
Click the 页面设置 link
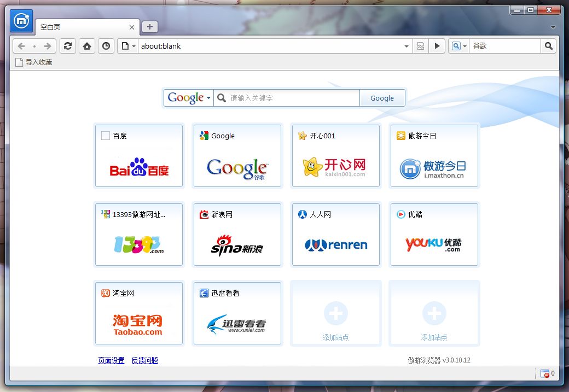pos(111,360)
